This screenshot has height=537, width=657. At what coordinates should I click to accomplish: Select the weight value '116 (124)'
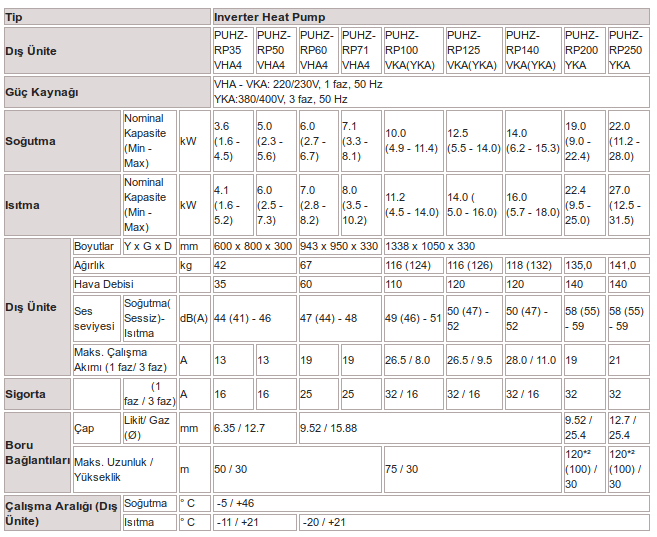click(414, 265)
